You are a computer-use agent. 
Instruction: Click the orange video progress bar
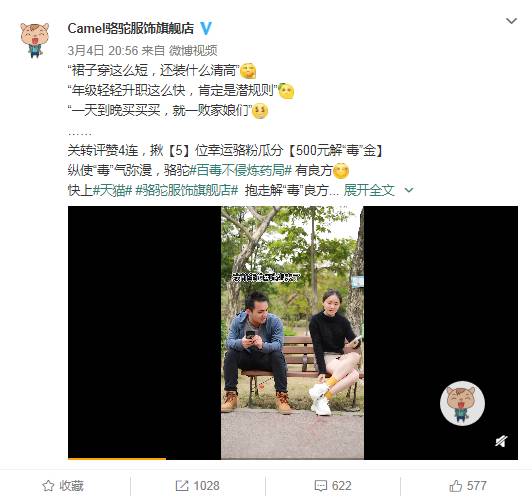(117, 459)
